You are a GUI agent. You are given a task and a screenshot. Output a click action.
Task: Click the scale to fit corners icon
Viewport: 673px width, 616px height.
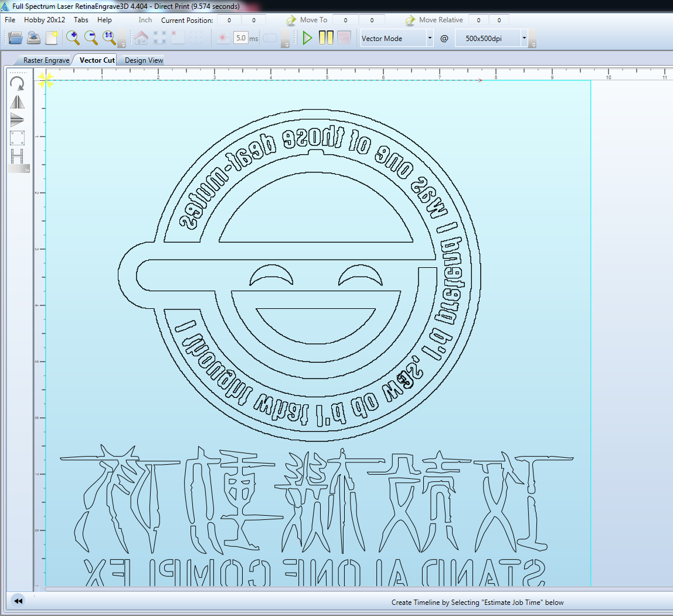pyautogui.click(x=17, y=138)
